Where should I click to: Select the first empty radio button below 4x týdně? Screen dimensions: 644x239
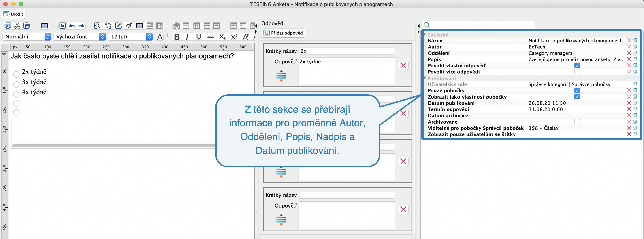[x=16, y=103]
